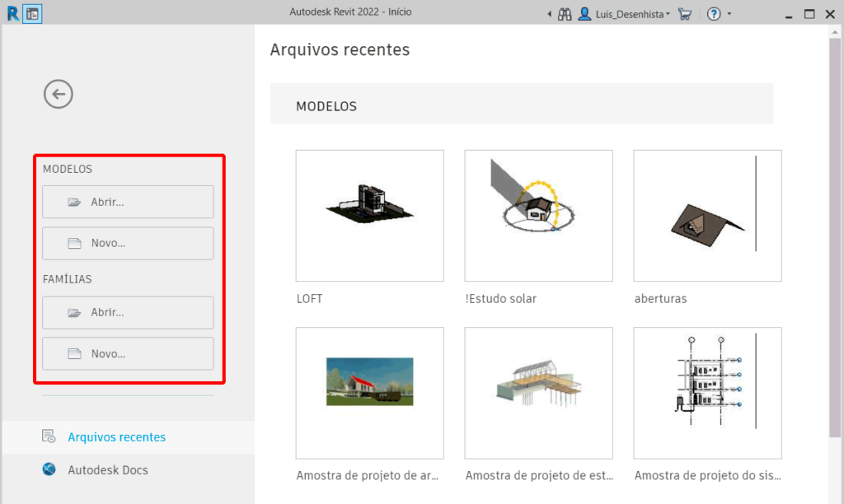Open the Autodesk App Store cart icon
This screenshot has width=844, height=504.
tap(685, 14)
